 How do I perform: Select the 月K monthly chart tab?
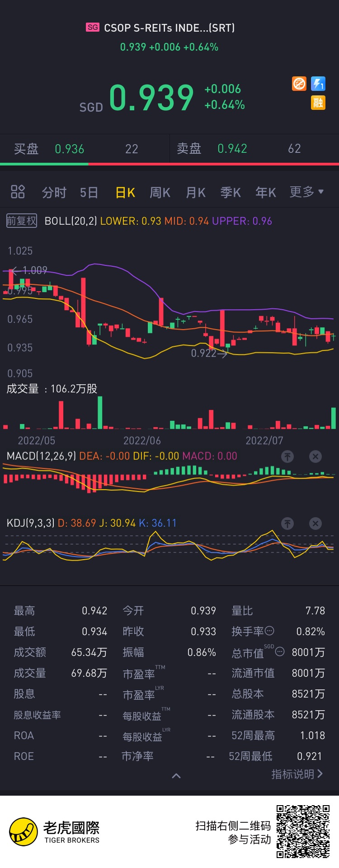click(x=196, y=193)
